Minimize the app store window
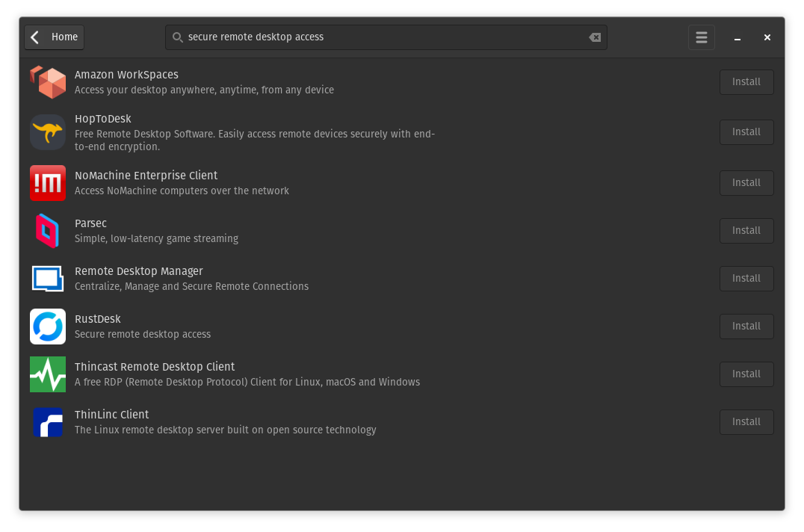This screenshot has height=532, width=804. click(x=737, y=37)
